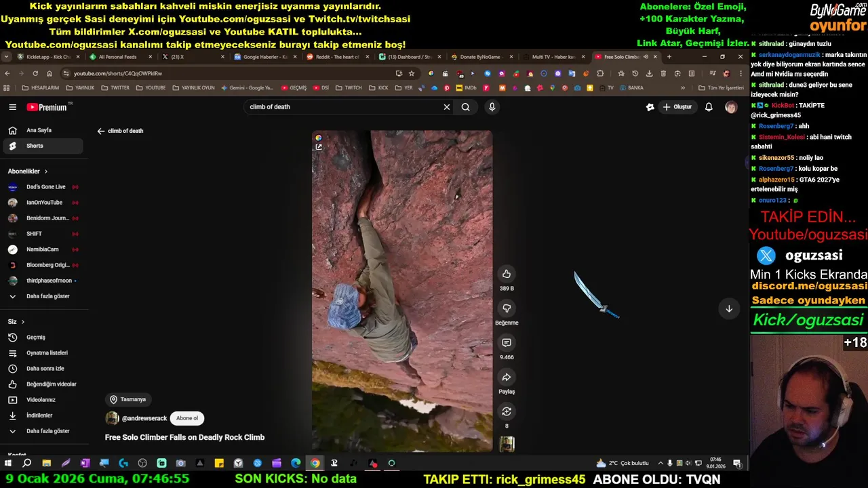Click the search magnifier button
This screenshot has width=868, height=488.
tap(466, 107)
